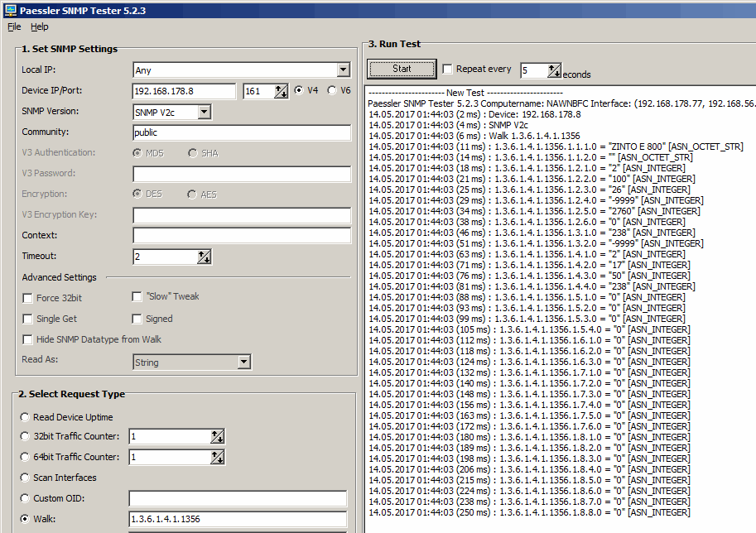Click the OID 1.3.6.1.4.1.1356.1.2.2.0 line with "100"
The height and width of the screenshot is (533, 756).
point(532,179)
